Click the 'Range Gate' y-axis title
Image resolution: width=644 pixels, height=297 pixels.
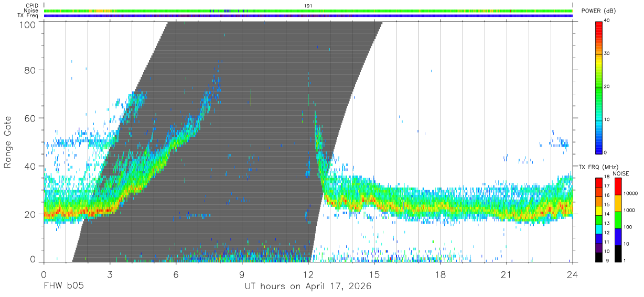[x=8, y=142]
